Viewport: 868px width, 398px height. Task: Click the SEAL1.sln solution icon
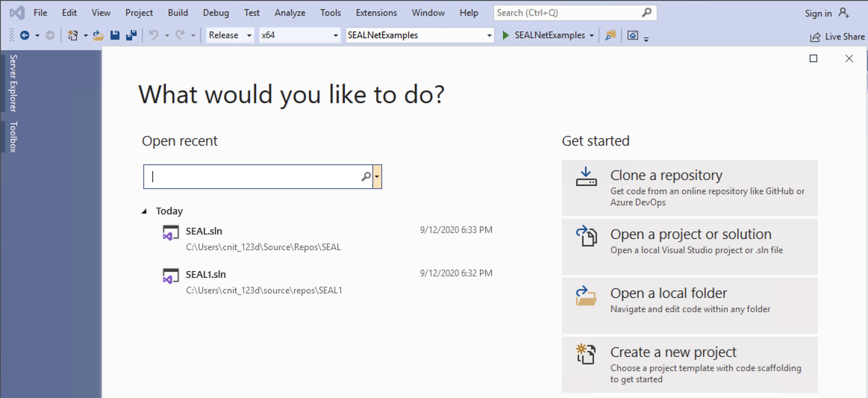[x=170, y=276]
